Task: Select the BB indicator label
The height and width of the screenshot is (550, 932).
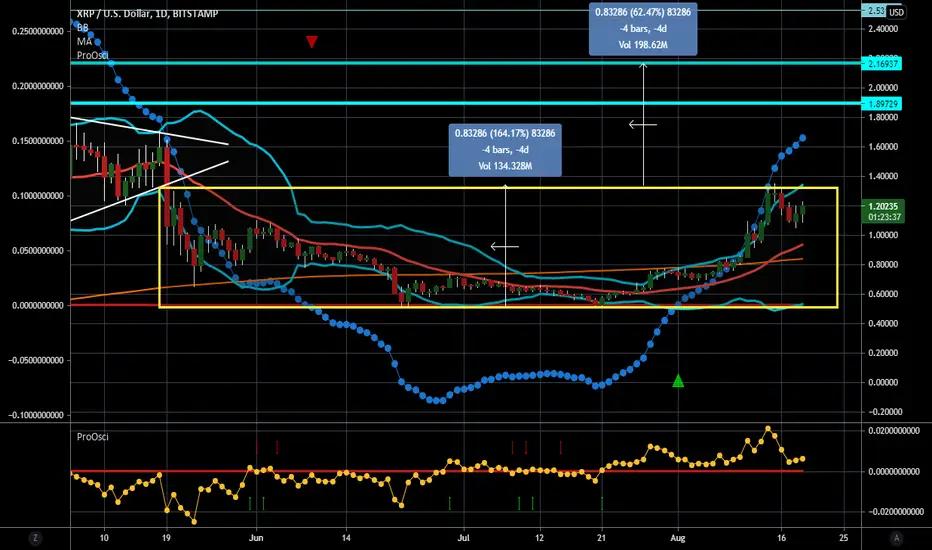Action: (x=83, y=27)
